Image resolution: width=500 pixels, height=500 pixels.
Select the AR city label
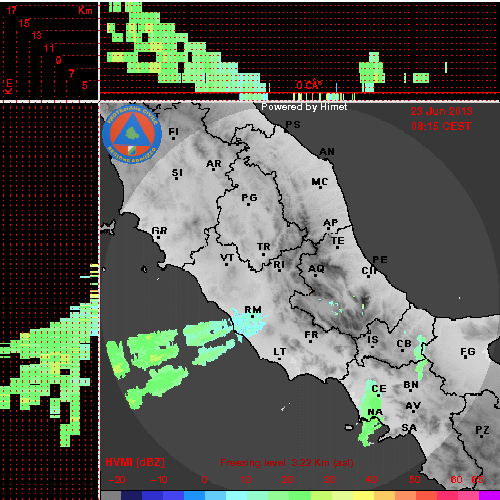click(214, 164)
